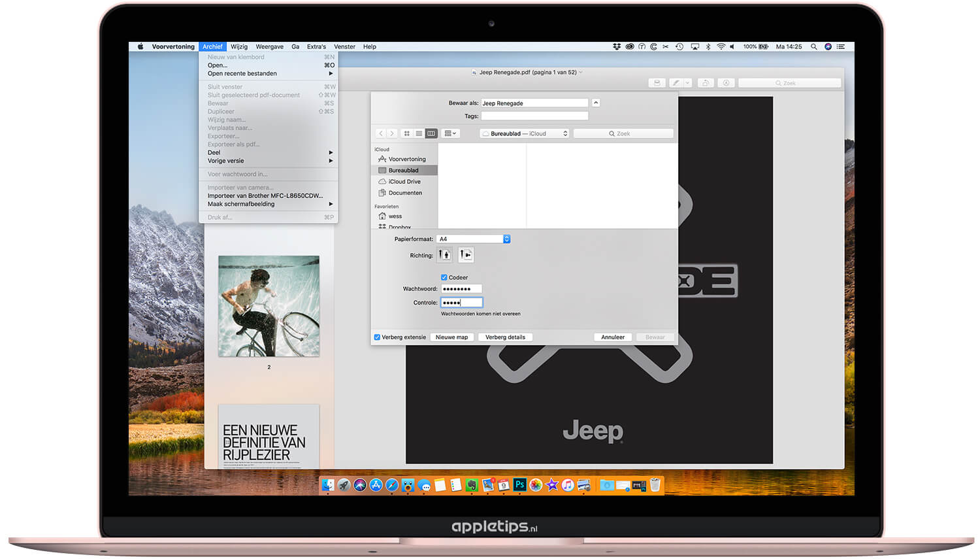This screenshot has height=559, width=980.
Task: Choose Importeer van Brother MFC-L8650CDW
Action: point(269,195)
